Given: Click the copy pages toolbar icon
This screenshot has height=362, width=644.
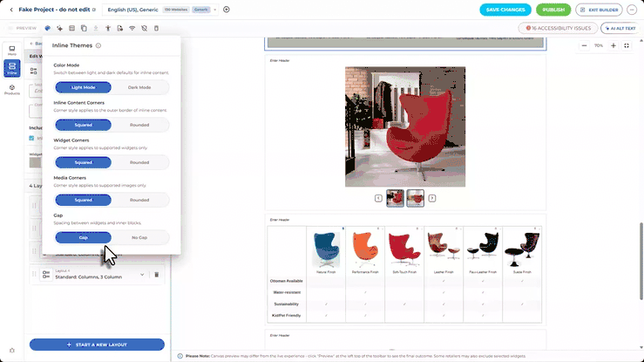Looking at the screenshot, I should [x=84, y=29].
